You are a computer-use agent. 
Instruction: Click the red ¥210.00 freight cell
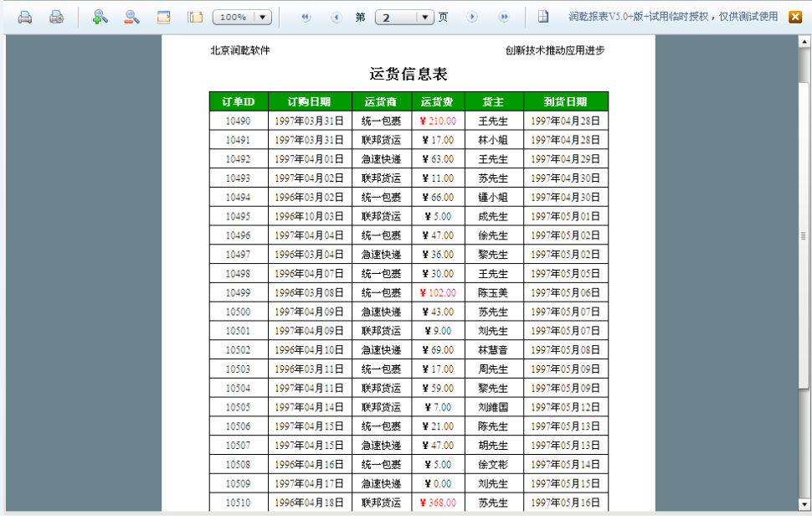point(438,121)
